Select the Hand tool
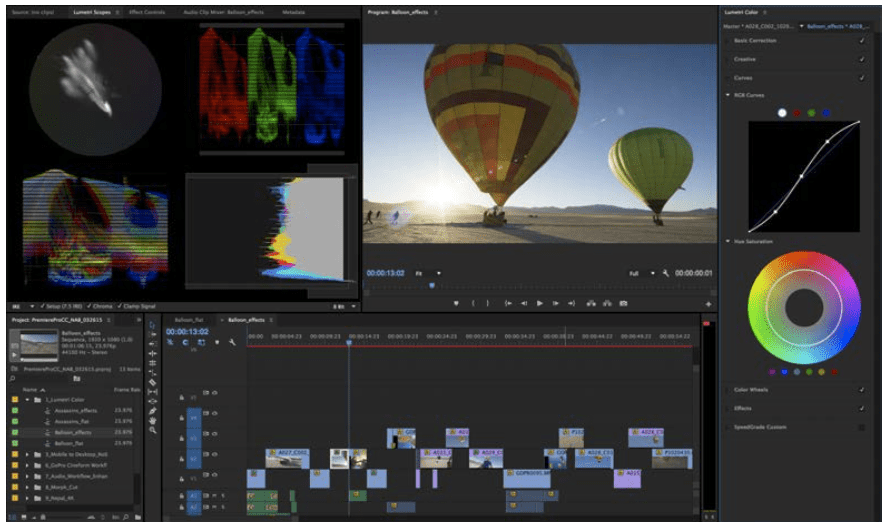890x529 pixels. pyautogui.click(x=152, y=420)
